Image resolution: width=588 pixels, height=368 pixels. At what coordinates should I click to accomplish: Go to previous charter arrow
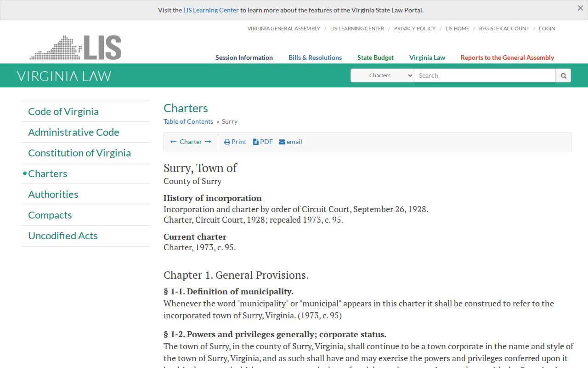174,142
